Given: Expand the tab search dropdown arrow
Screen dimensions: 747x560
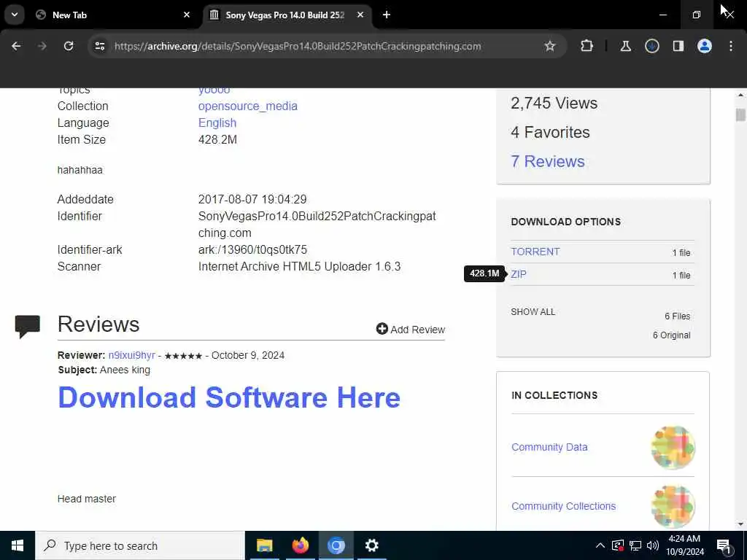Looking at the screenshot, I should coord(15,15).
